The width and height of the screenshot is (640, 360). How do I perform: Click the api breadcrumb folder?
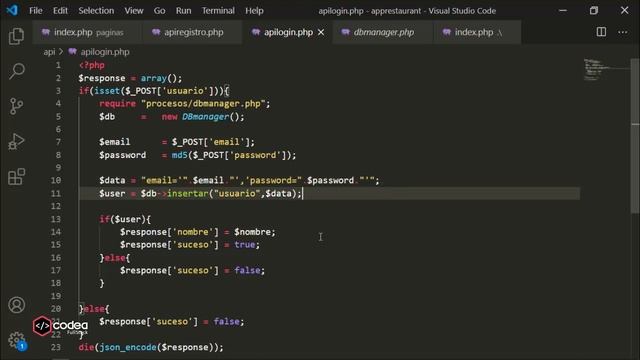tap(49, 52)
